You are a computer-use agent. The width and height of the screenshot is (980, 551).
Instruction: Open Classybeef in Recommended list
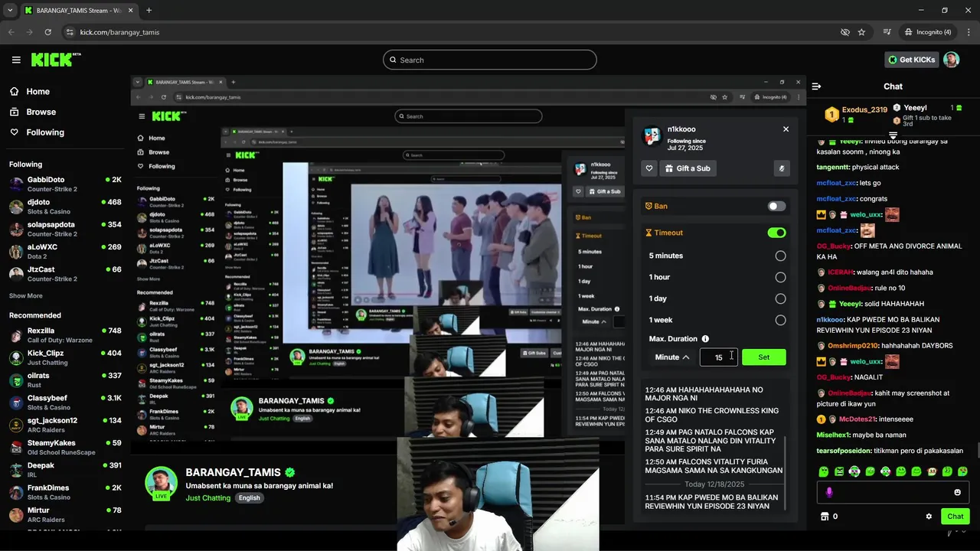point(65,402)
